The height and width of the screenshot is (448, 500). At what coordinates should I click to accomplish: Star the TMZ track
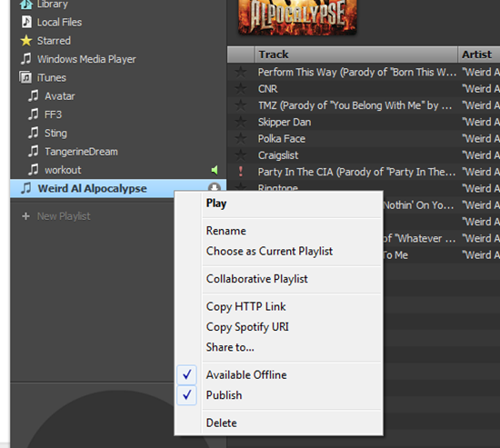[241, 105]
